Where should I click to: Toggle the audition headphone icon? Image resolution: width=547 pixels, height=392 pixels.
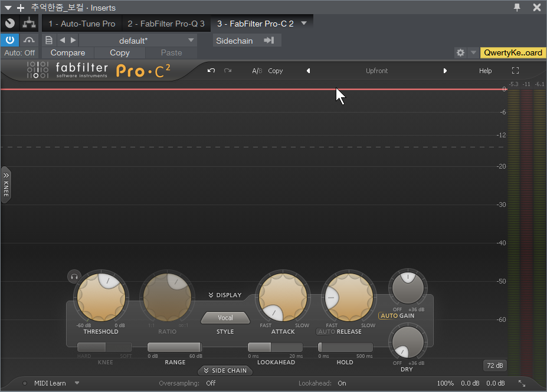coord(74,276)
